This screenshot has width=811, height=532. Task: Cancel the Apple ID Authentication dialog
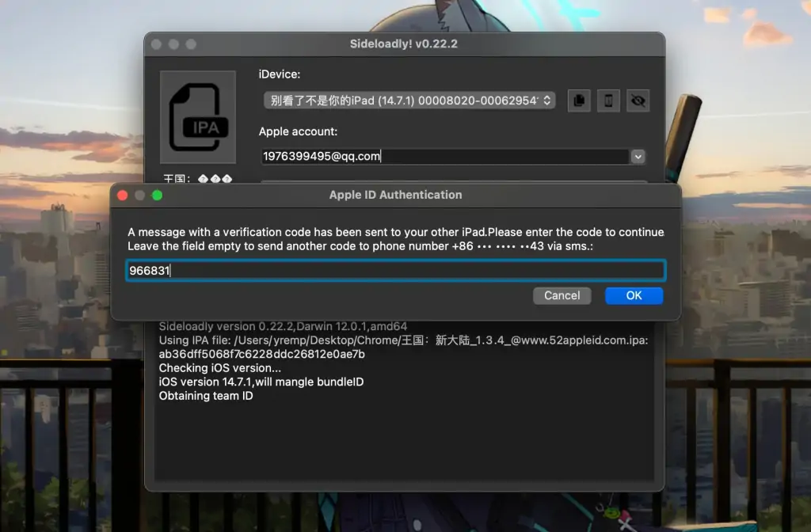(x=562, y=296)
